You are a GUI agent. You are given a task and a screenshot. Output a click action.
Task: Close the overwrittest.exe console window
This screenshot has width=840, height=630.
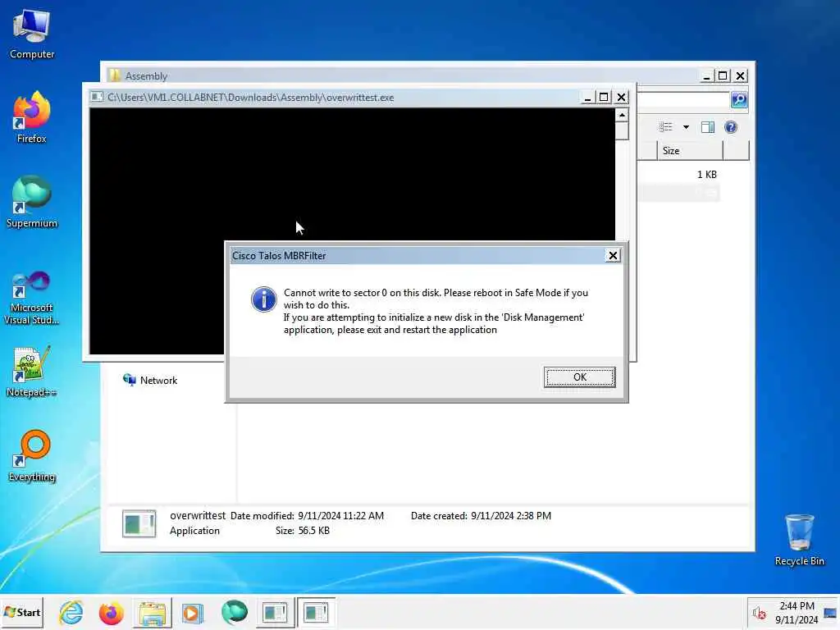621,97
